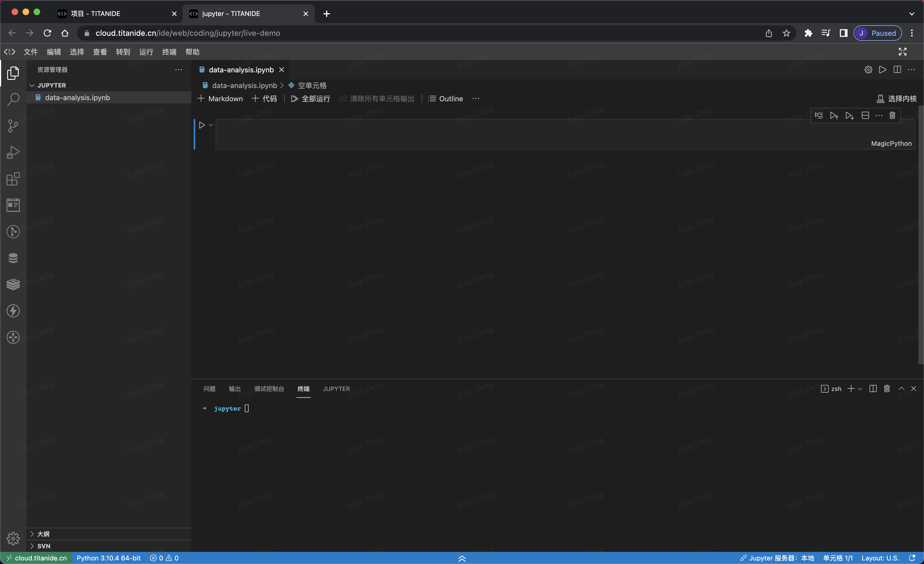Toggle maximize of the terminal panel
924x564 pixels.
pyautogui.click(x=901, y=389)
